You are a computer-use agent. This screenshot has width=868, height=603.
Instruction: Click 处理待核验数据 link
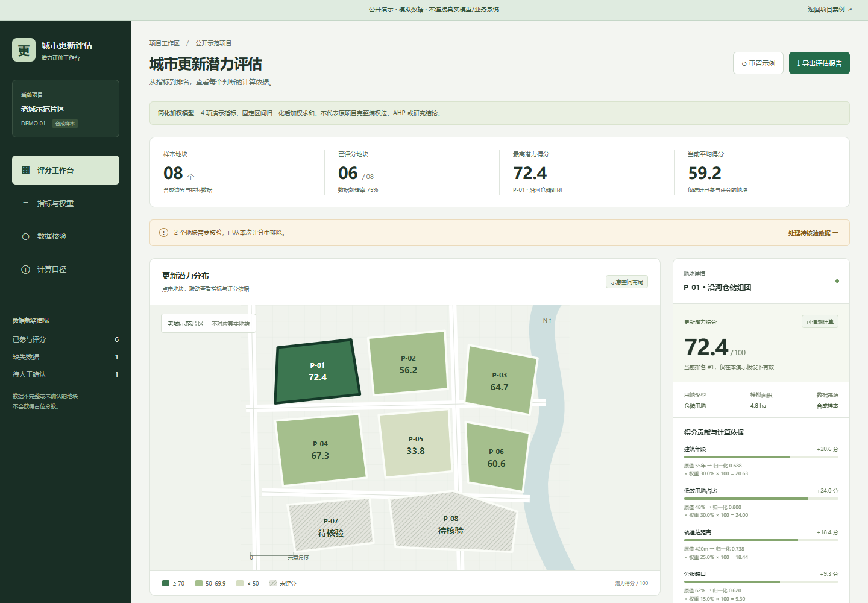[x=813, y=233]
